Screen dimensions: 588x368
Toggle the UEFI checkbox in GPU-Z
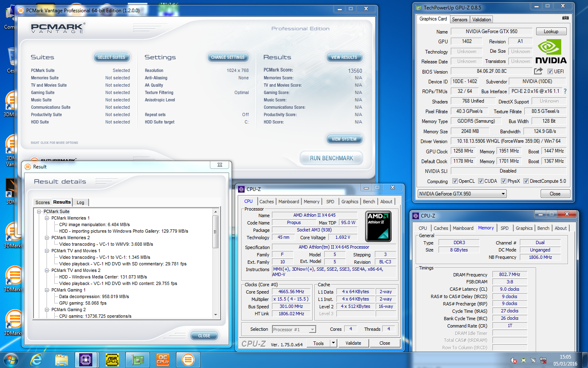pyautogui.click(x=550, y=71)
